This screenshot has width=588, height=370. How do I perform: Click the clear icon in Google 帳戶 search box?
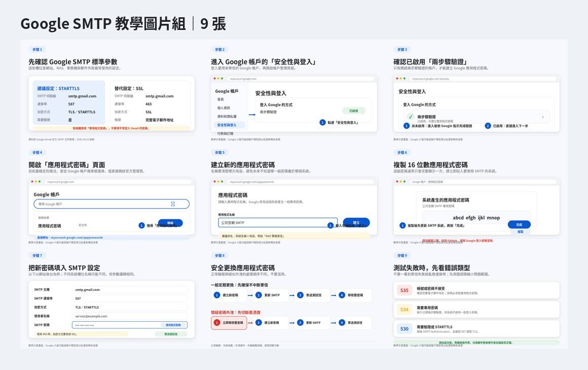tap(173, 204)
